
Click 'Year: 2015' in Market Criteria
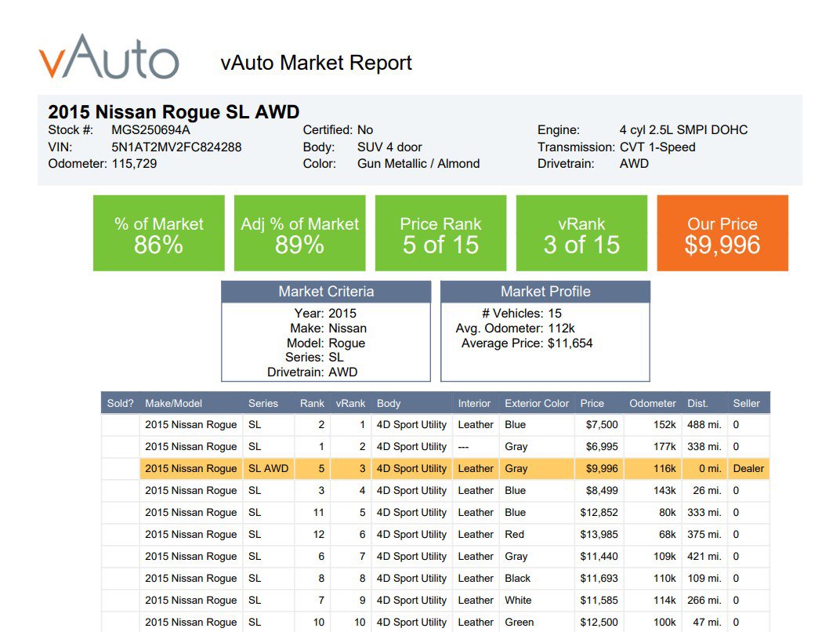pyautogui.click(x=325, y=313)
